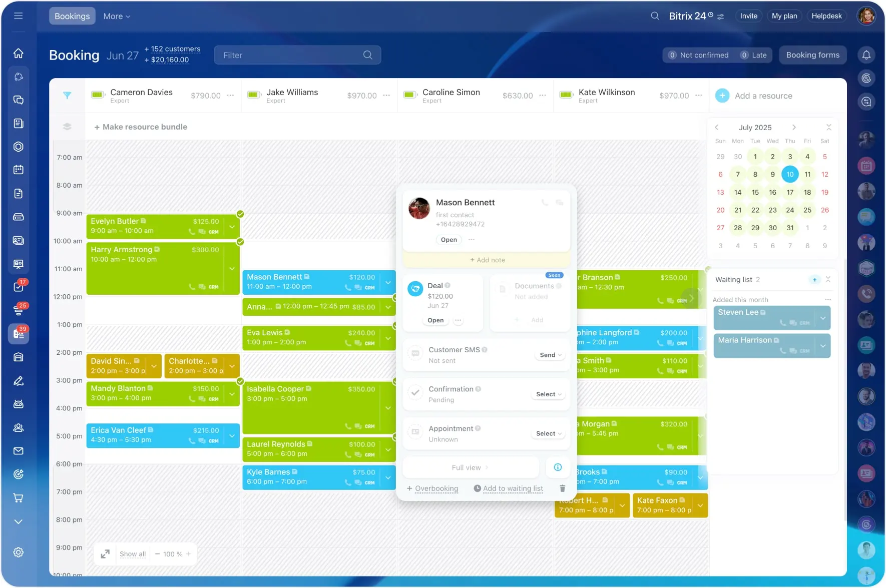Toggle Not confirmed counter filter
886x588 pixels.
(699, 55)
